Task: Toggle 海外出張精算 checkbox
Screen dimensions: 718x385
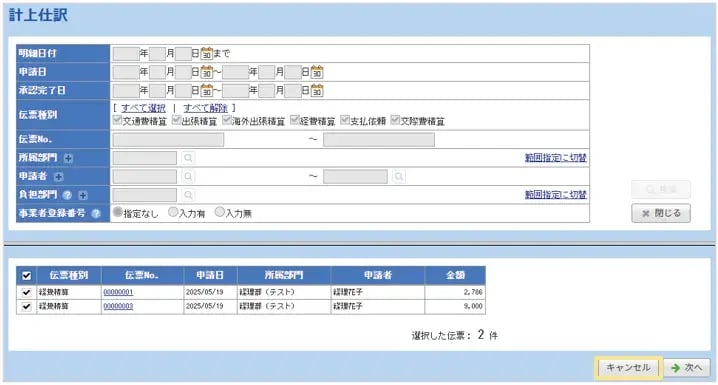Action: (x=227, y=120)
